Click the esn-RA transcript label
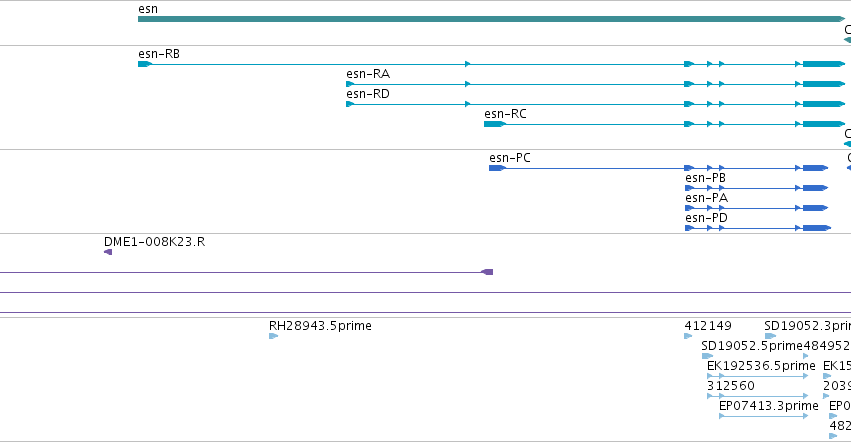 (367, 74)
